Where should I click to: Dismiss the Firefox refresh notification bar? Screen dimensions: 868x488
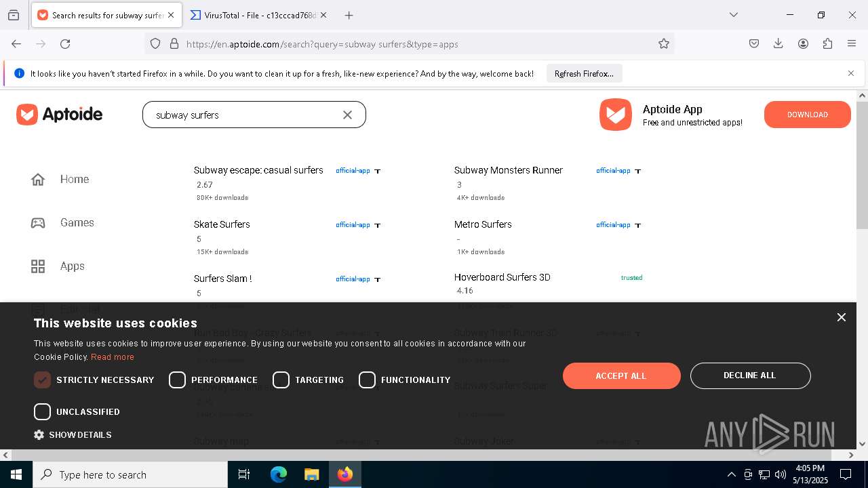coord(851,73)
